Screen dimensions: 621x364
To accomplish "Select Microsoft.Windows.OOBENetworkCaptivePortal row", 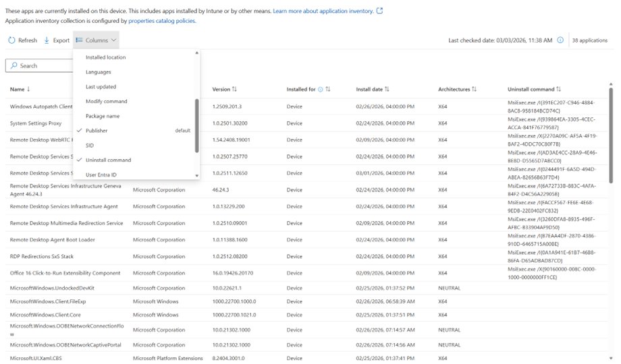I will (x=306, y=345).
